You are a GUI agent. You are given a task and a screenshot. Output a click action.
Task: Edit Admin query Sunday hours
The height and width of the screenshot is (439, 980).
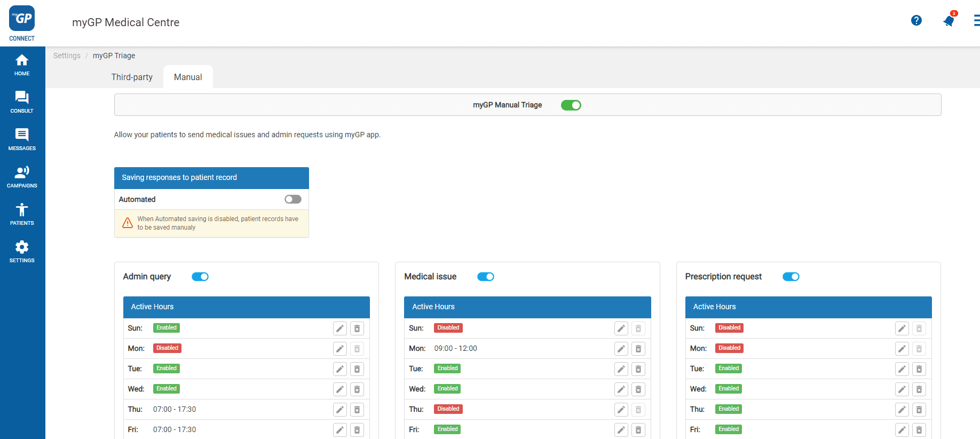[x=340, y=328]
